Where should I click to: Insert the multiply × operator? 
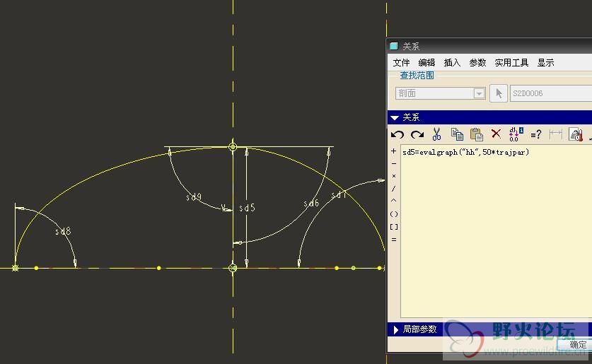[393, 176]
